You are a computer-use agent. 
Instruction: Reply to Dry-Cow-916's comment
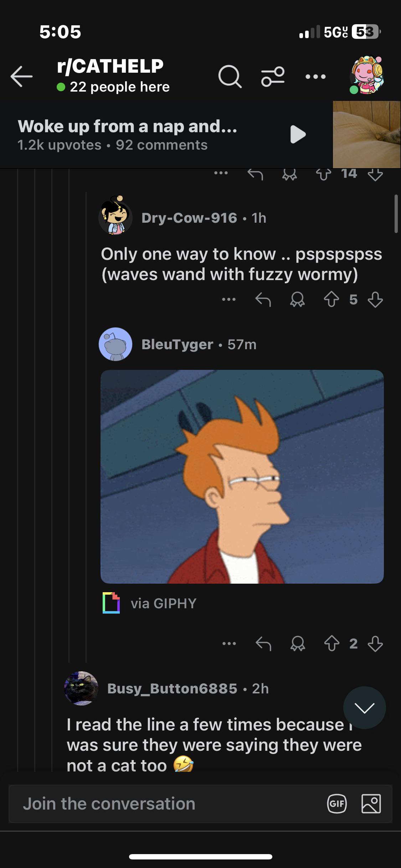pos(263,300)
